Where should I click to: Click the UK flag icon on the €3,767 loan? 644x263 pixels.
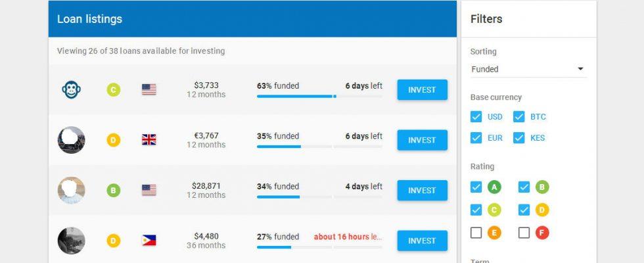[149, 139]
